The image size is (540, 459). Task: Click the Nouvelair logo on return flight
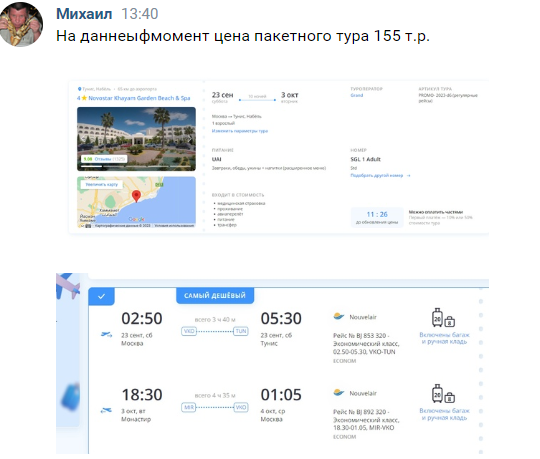[339, 393]
